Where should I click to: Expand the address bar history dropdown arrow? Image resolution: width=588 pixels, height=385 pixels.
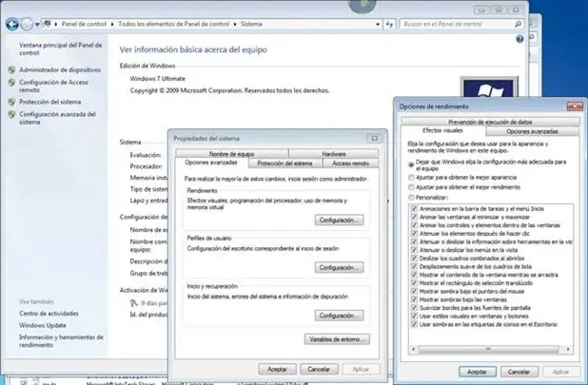coord(378,25)
